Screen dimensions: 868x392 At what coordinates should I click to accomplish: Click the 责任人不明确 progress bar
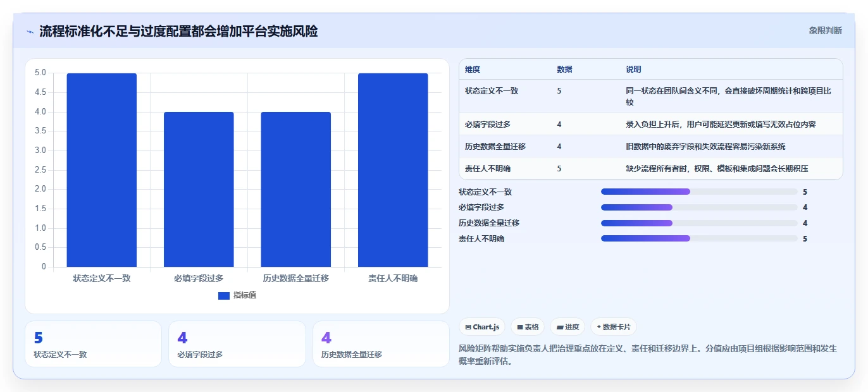(699, 239)
